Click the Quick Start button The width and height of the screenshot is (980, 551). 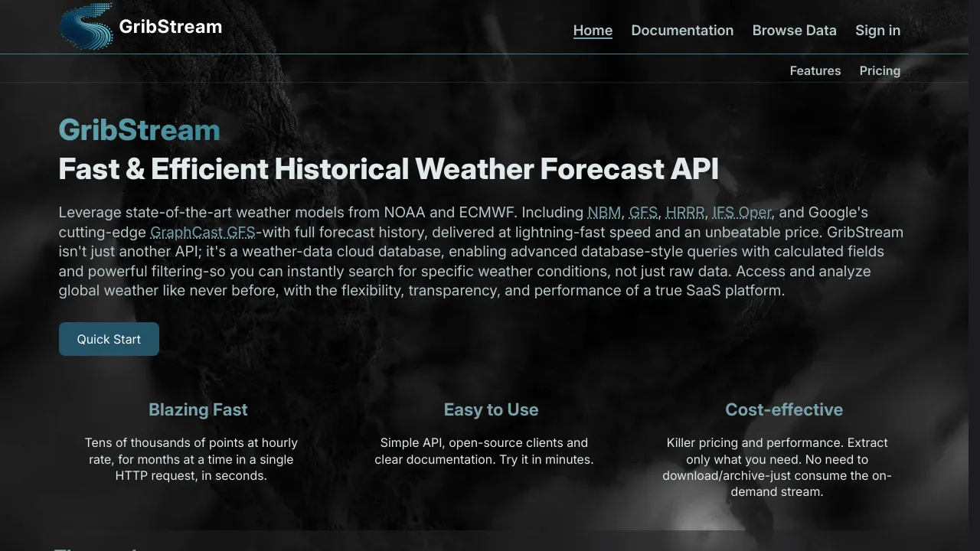[x=109, y=339]
